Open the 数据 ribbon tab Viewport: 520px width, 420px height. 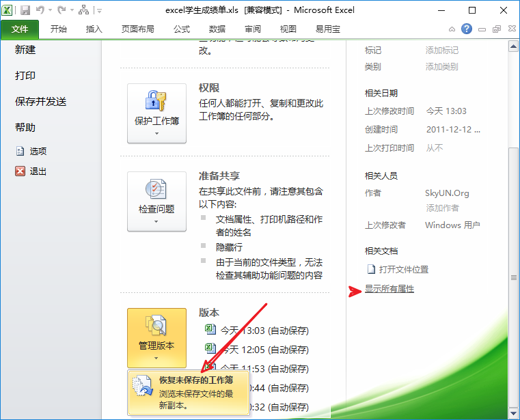pos(217,29)
